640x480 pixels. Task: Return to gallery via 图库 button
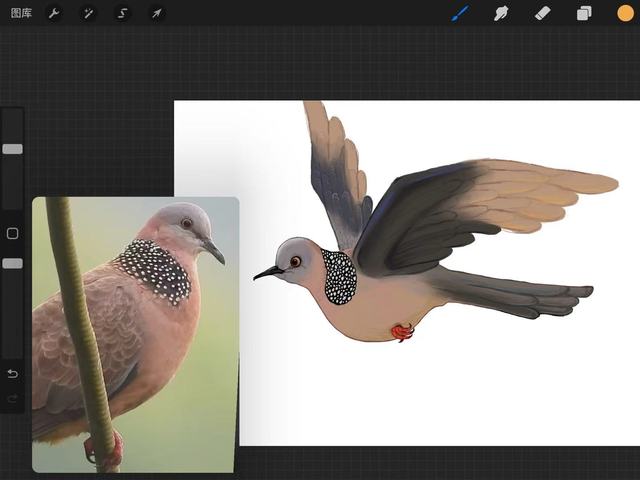(x=21, y=13)
